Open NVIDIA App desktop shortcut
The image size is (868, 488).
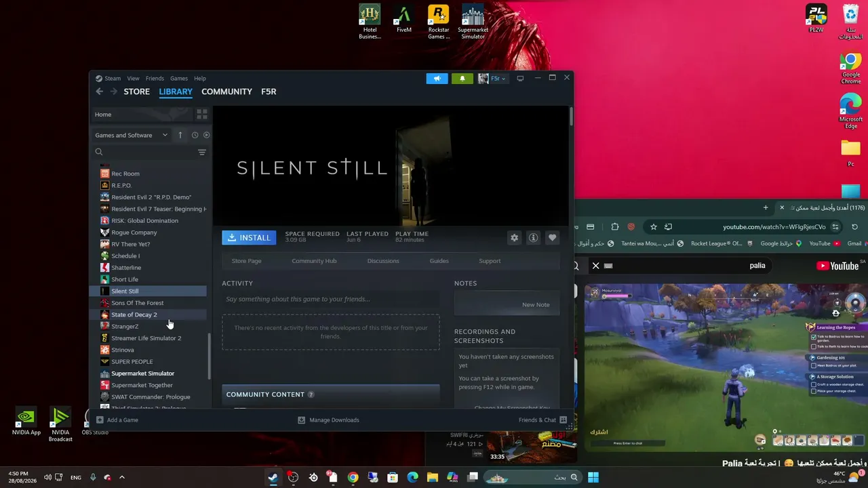(x=26, y=422)
